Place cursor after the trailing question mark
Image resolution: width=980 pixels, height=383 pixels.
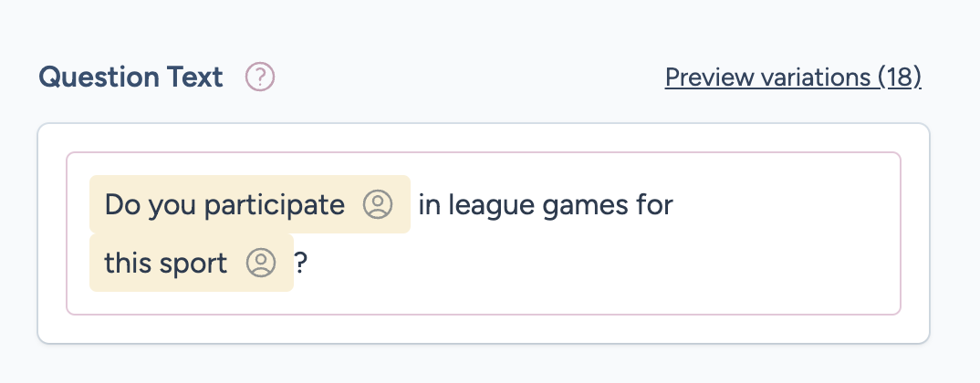point(308,263)
